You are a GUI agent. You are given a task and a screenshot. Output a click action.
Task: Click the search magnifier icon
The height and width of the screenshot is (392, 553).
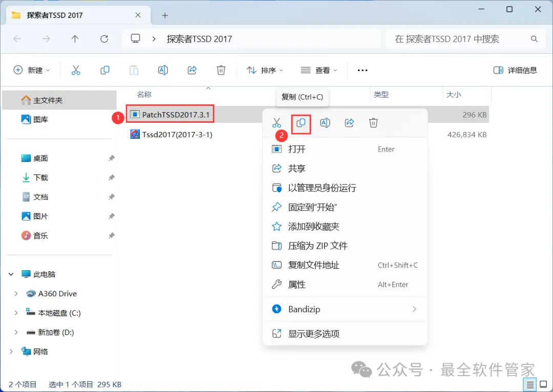(x=534, y=39)
